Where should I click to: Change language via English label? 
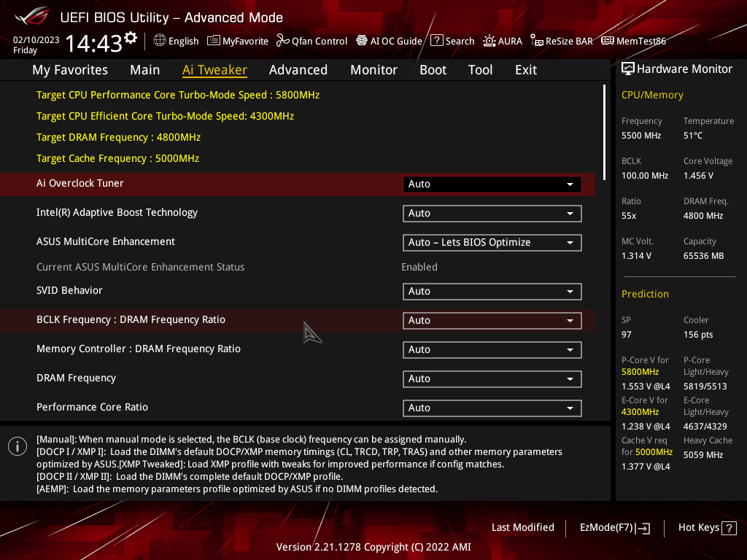(x=183, y=42)
